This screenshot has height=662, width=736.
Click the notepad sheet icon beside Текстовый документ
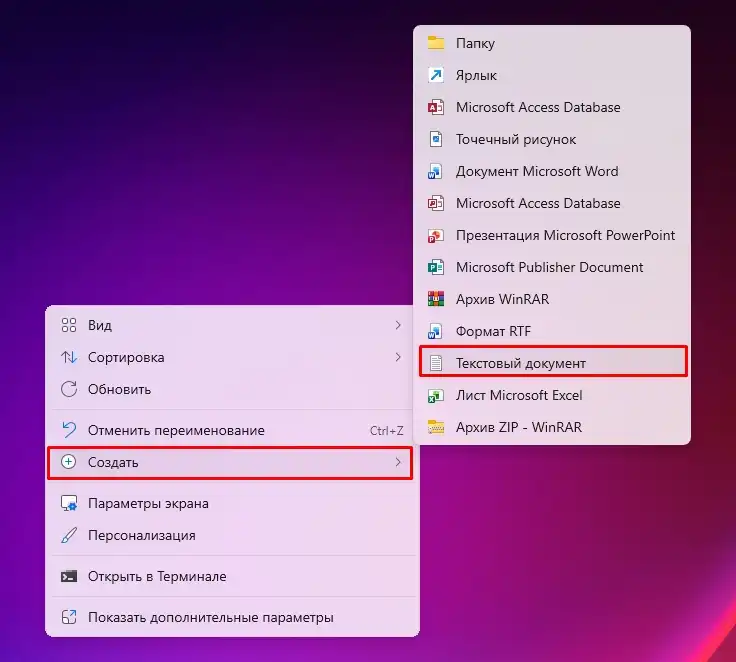click(x=436, y=363)
